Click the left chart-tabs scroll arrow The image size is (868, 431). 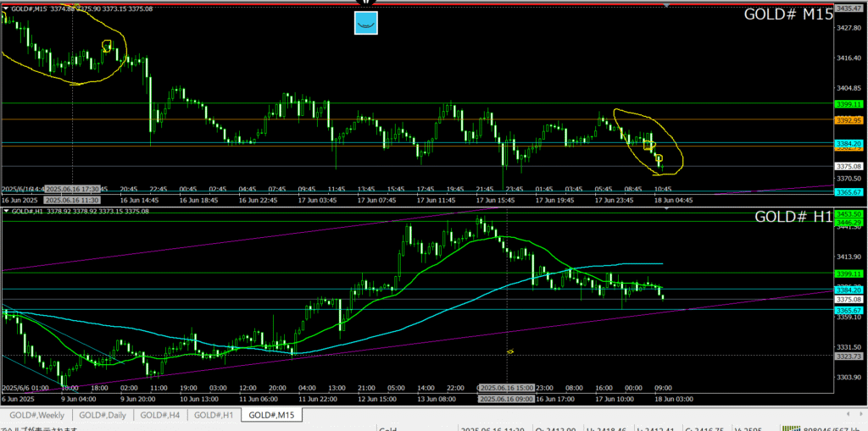848,414
